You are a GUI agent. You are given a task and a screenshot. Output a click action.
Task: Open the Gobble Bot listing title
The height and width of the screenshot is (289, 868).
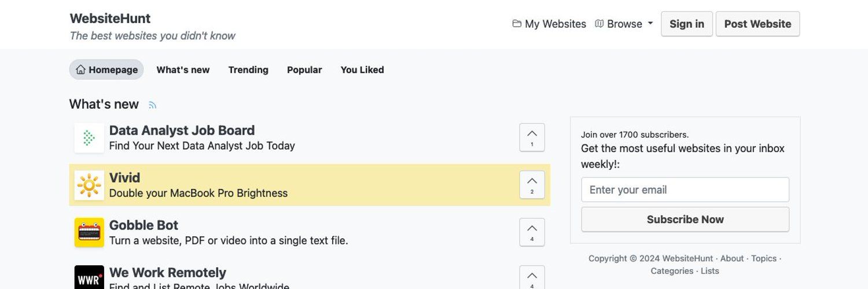[x=144, y=225]
